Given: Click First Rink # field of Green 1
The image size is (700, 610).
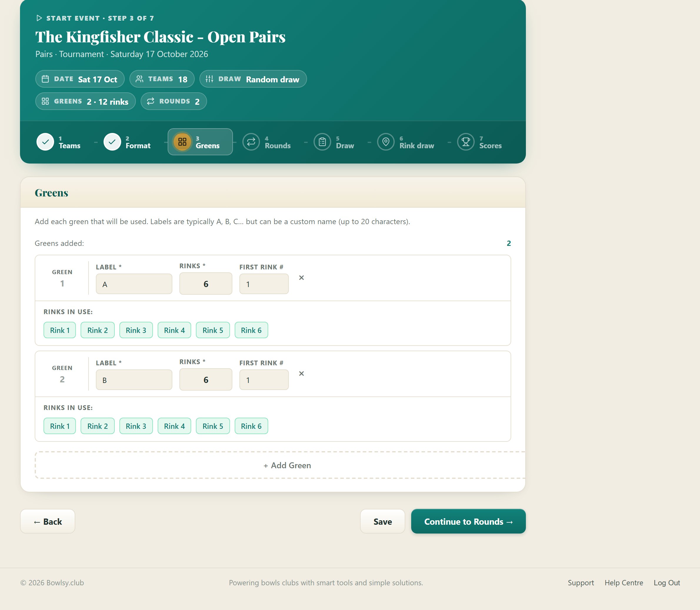Looking at the screenshot, I should [264, 284].
